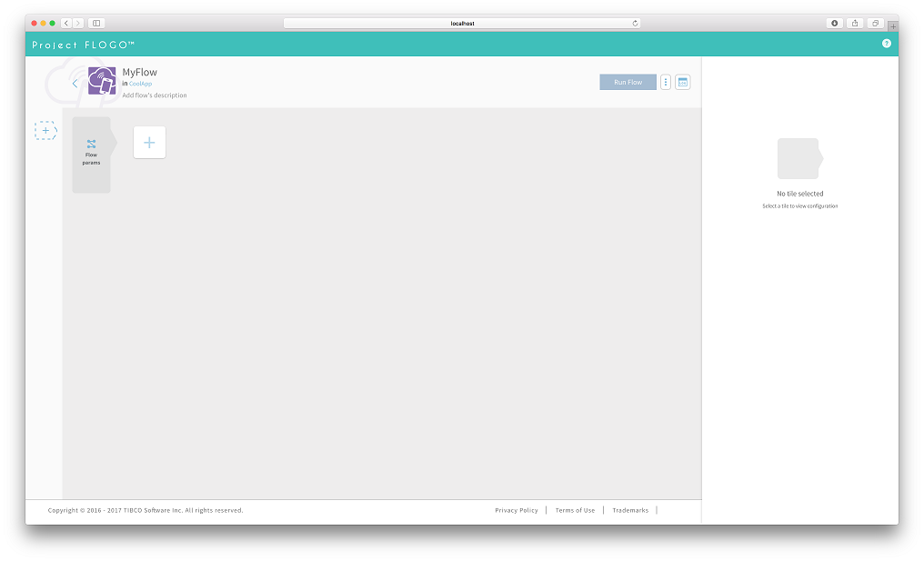Open the Terms of Use link
The height and width of the screenshot is (561, 924).
[575, 510]
